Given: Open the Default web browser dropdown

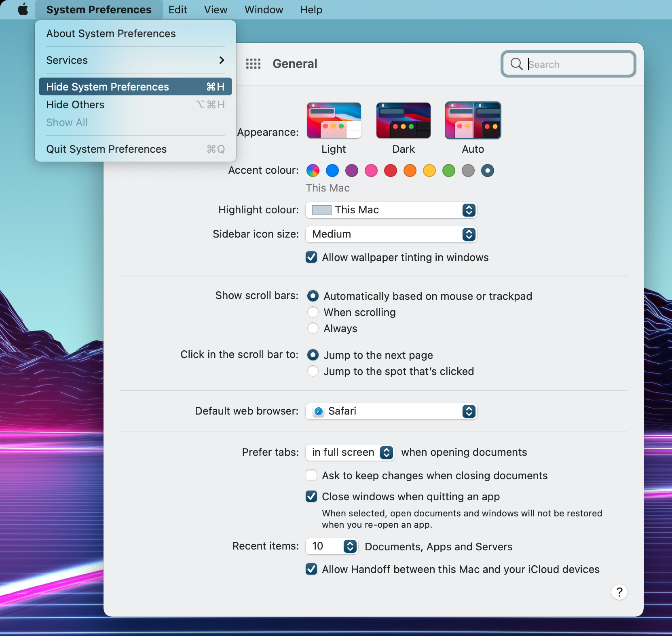Looking at the screenshot, I should point(391,411).
